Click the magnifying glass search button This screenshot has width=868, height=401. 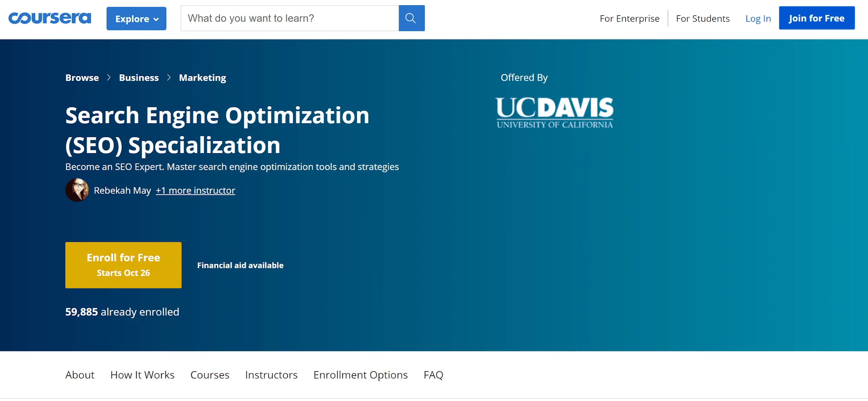(x=411, y=18)
